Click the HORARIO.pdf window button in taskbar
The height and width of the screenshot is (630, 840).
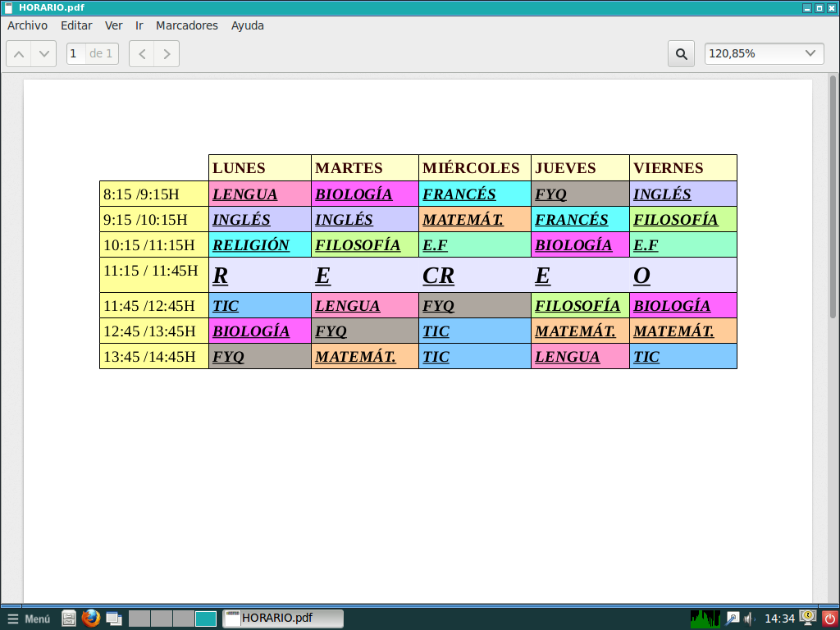pos(282,619)
